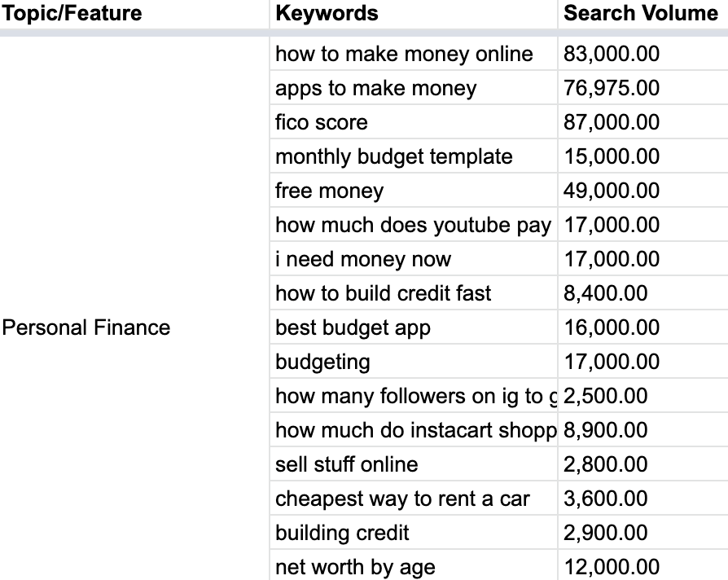Click the 'how to make money online' cell
The image size is (728, 580).
[404, 55]
